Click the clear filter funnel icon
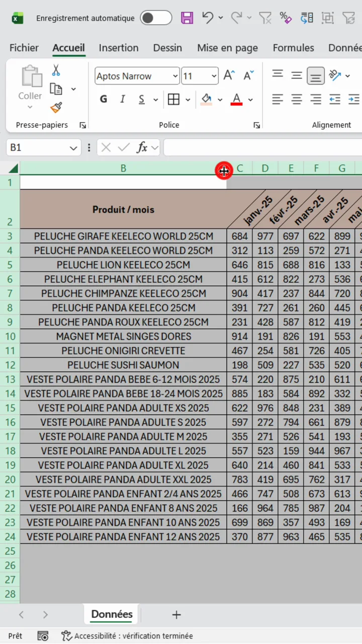This screenshot has height=644, width=362. tap(265, 18)
